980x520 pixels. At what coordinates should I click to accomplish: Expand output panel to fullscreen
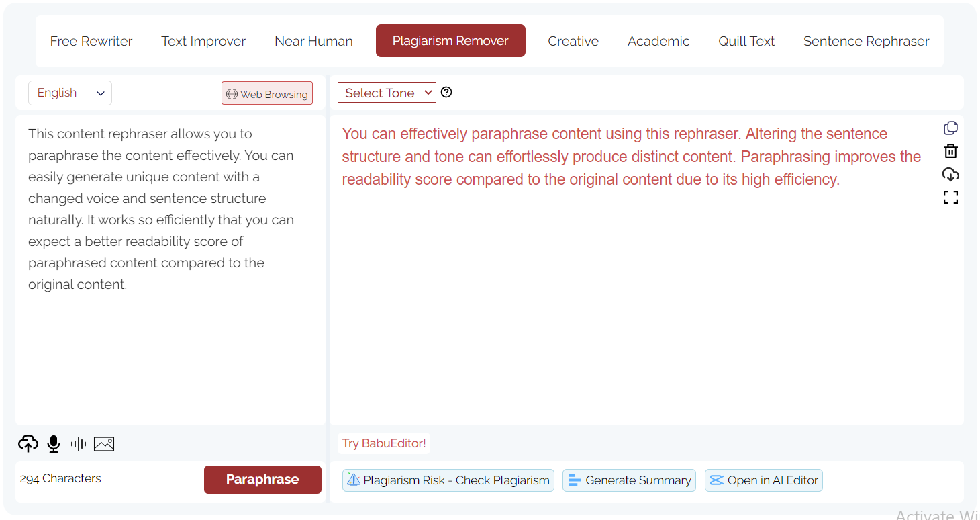[950, 197]
